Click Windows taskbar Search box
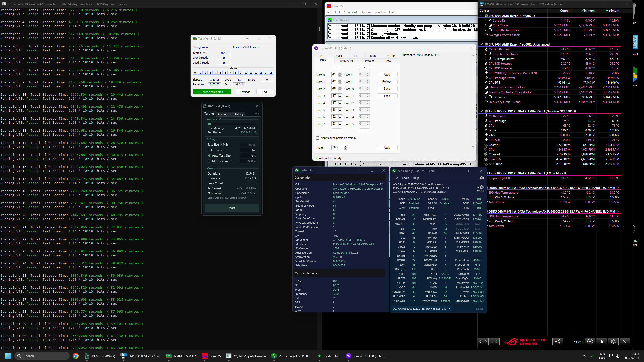The image size is (644, 362). 42,356
